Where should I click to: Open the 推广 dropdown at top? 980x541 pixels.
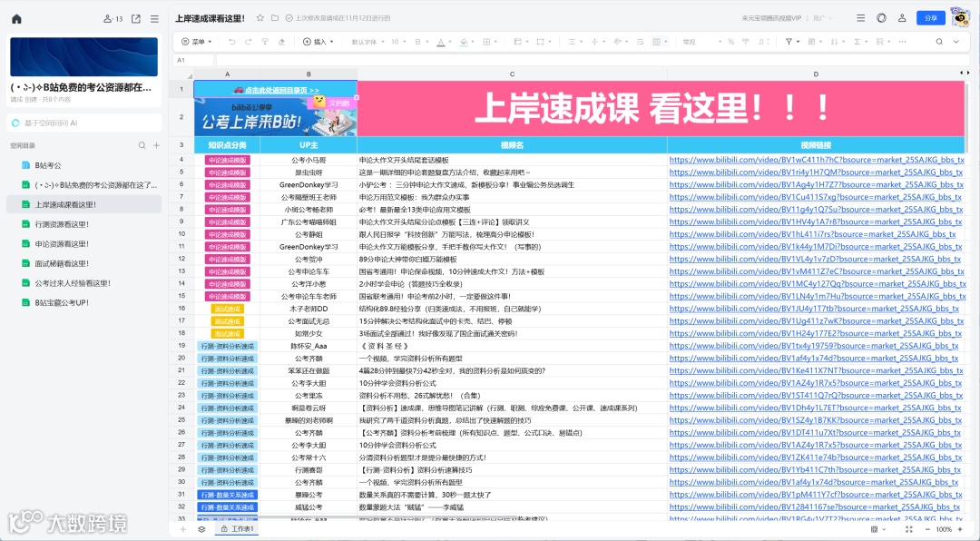[x=821, y=18]
